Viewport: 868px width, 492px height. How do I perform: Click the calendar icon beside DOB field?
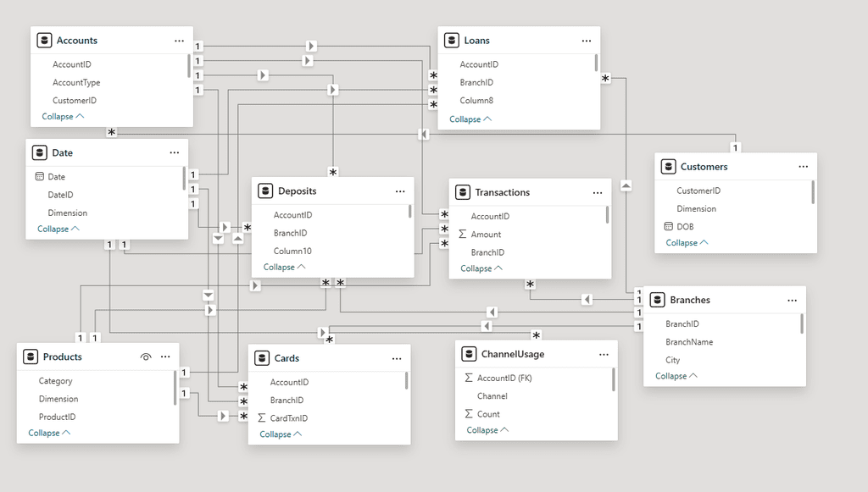click(668, 227)
